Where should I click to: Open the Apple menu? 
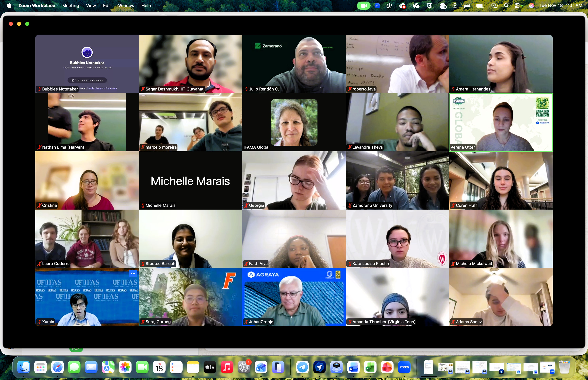[9, 6]
